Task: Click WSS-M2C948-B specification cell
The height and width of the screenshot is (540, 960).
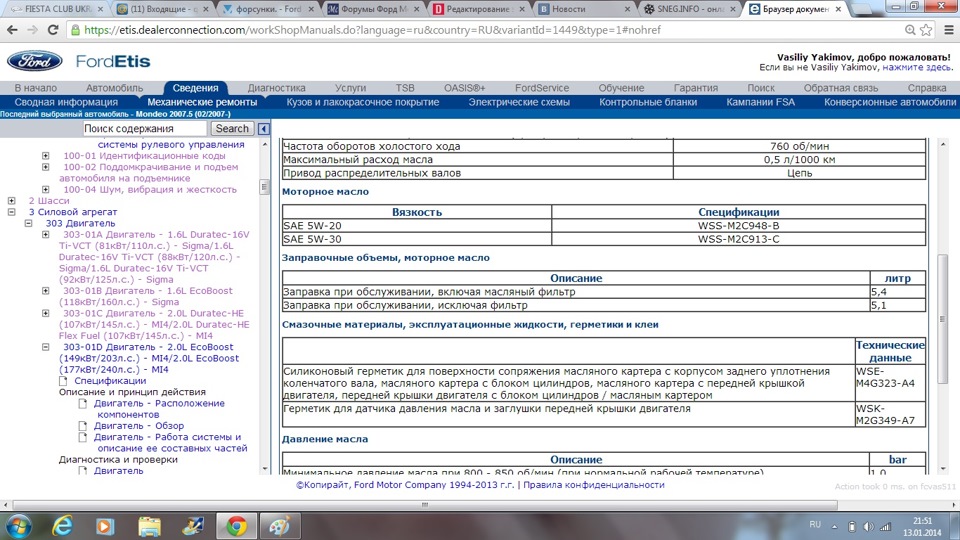Action: tap(738, 225)
